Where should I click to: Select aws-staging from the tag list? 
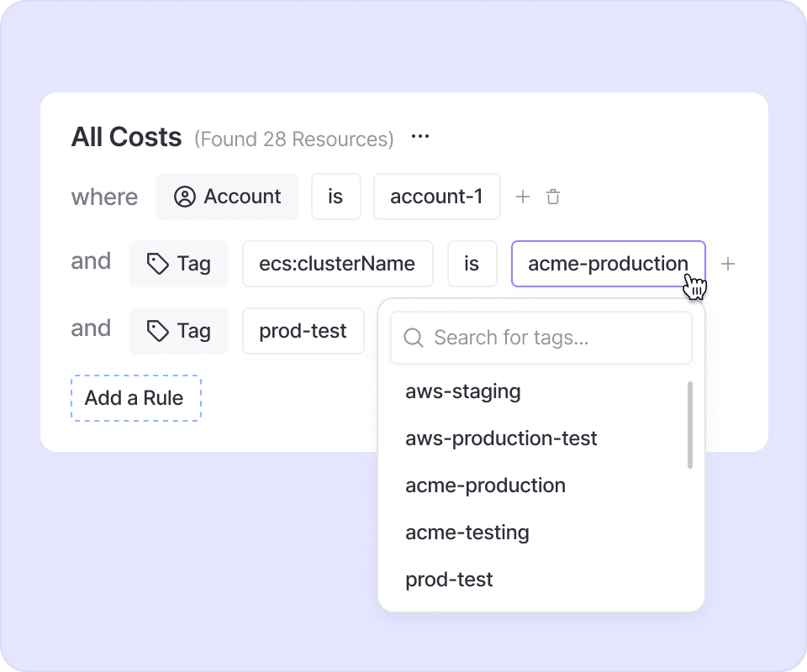point(462,391)
